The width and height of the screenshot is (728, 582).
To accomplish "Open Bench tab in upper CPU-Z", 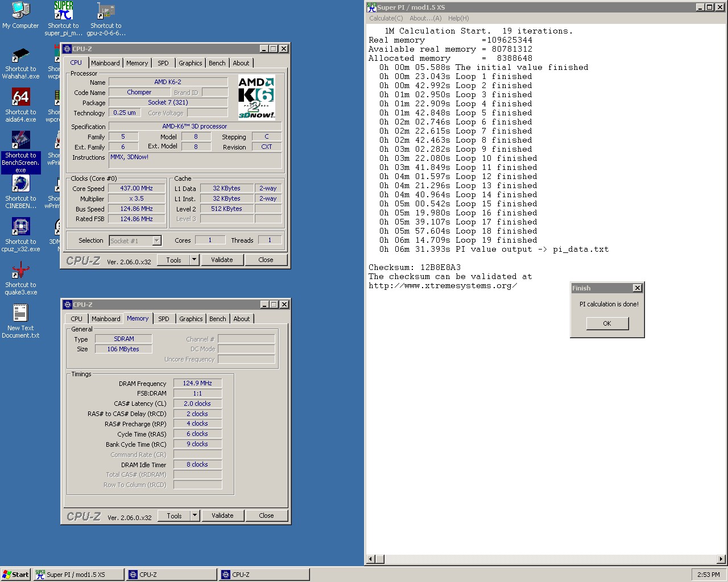I will (x=217, y=63).
